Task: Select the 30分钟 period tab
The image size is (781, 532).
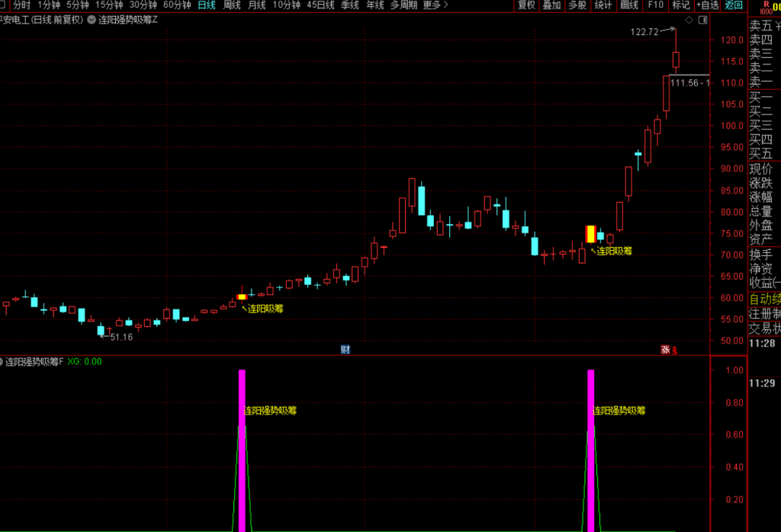Action: click(143, 5)
